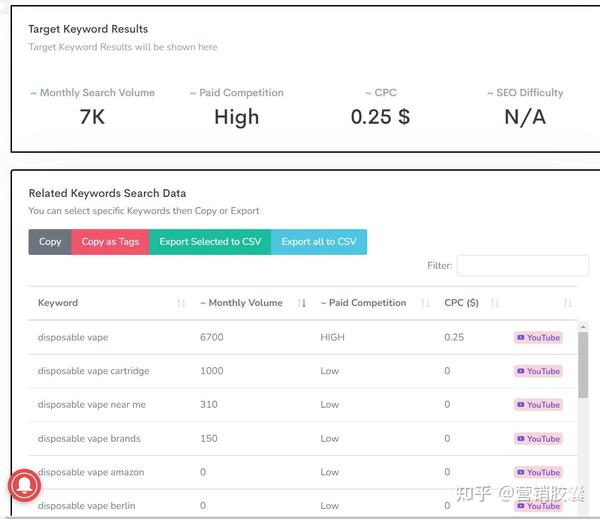
Task: Sort by the Monthly Volume column arrows
Action: pos(303,303)
